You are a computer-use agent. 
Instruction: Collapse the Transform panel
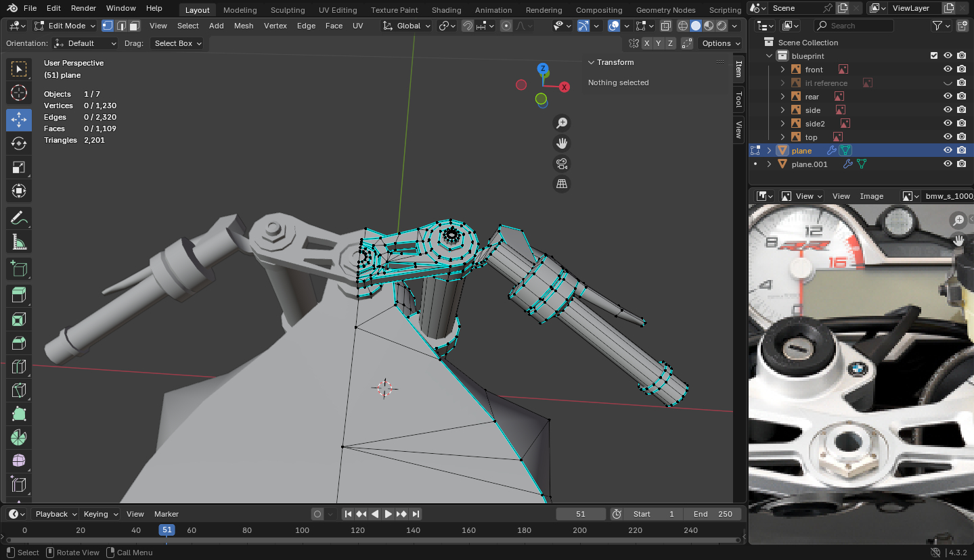591,62
